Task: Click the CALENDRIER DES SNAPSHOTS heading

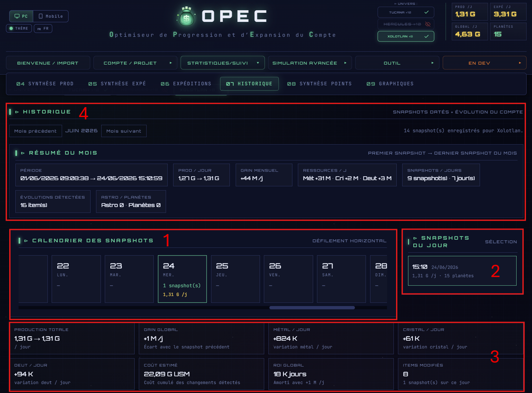Action: (93, 241)
